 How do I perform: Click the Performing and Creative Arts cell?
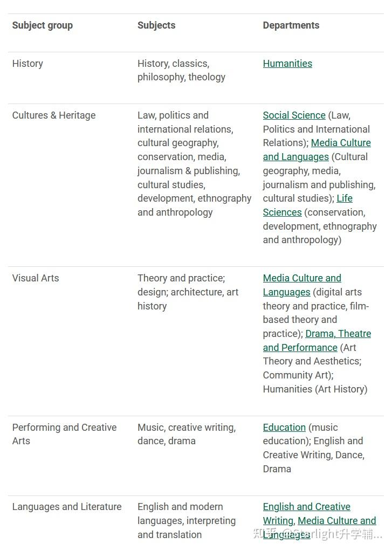[64, 434]
